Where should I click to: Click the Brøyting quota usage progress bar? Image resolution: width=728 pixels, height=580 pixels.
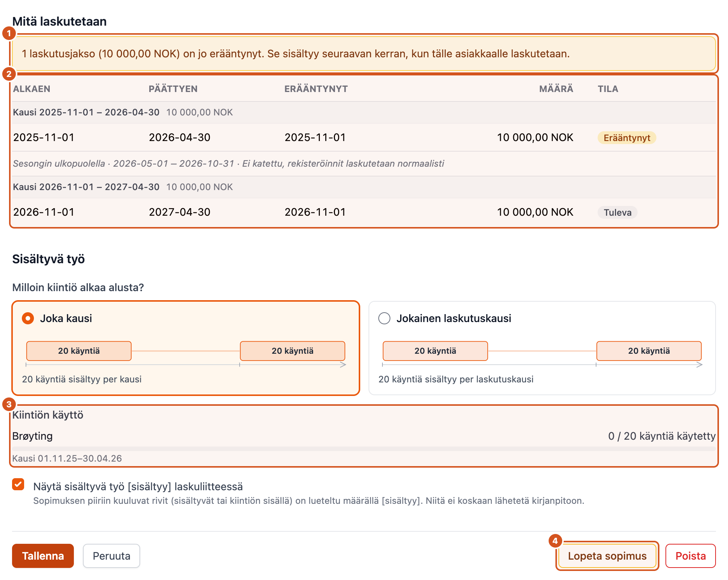click(x=364, y=449)
